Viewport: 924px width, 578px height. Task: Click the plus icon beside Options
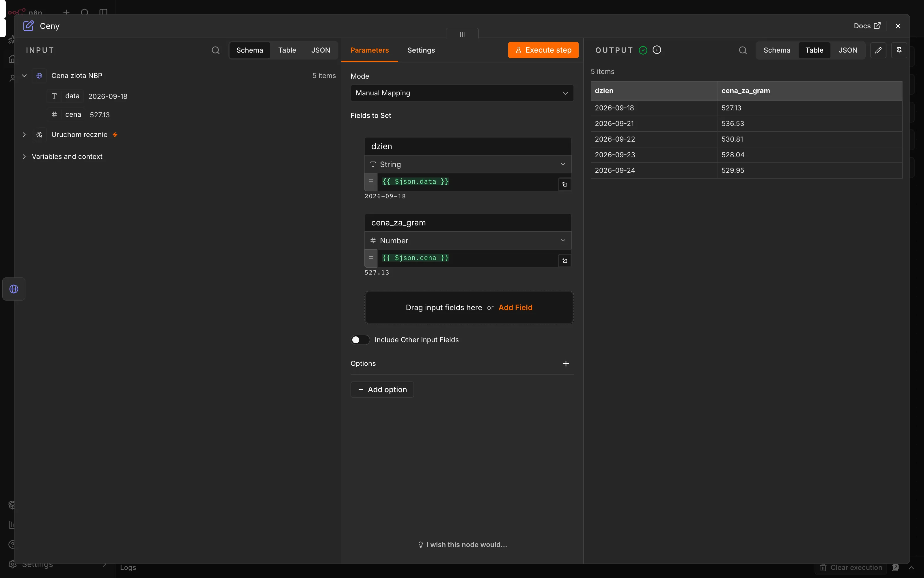pyautogui.click(x=566, y=364)
